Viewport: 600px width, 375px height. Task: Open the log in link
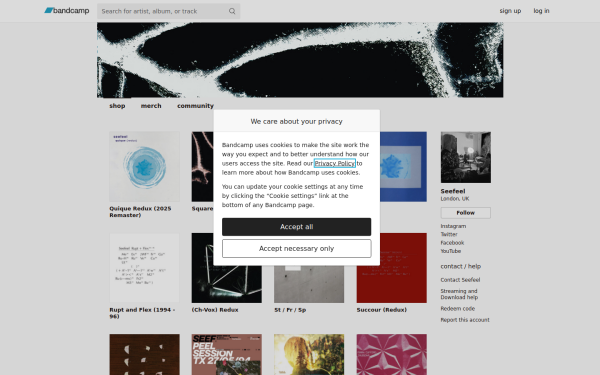(541, 11)
